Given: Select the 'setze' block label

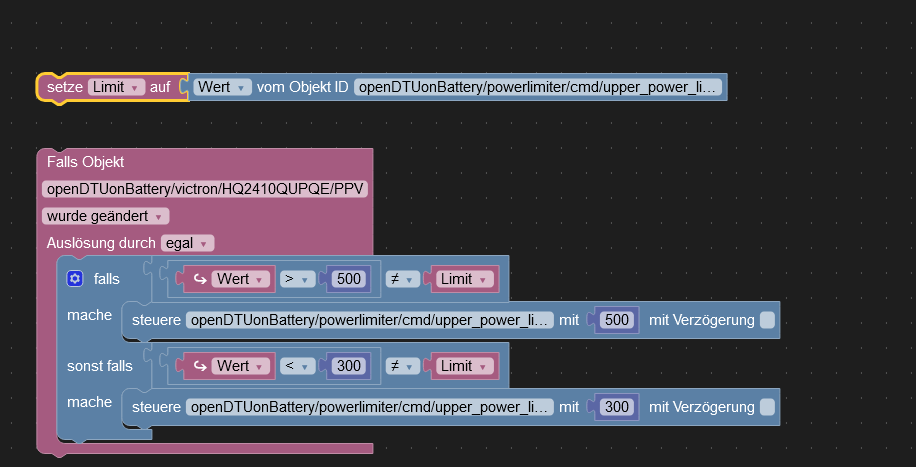Looking at the screenshot, I should pos(65,87).
